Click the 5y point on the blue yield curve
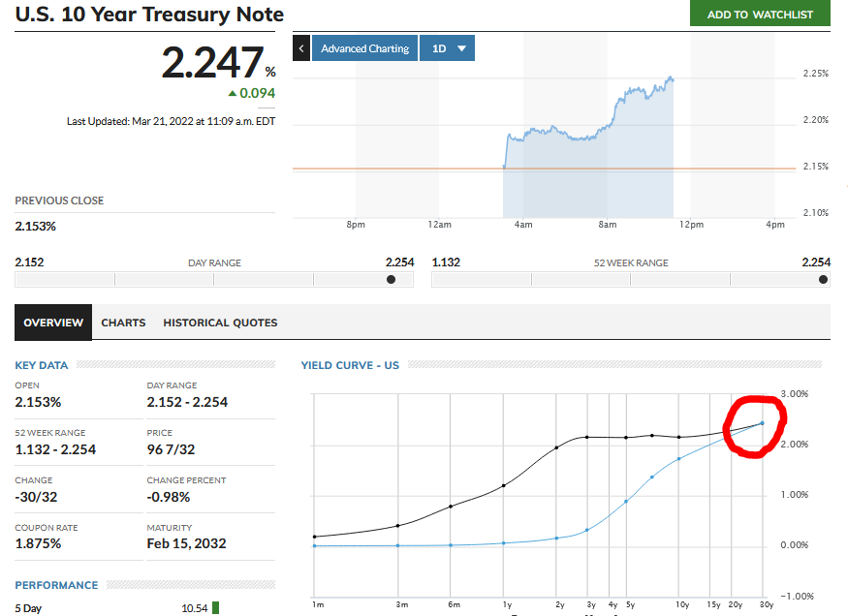The height and width of the screenshot is (616, 848). point(626,502)
